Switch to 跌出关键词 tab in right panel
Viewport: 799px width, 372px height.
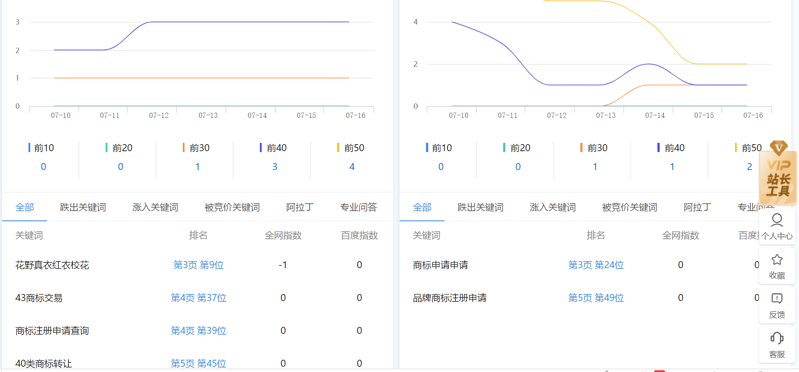(481, 207)
